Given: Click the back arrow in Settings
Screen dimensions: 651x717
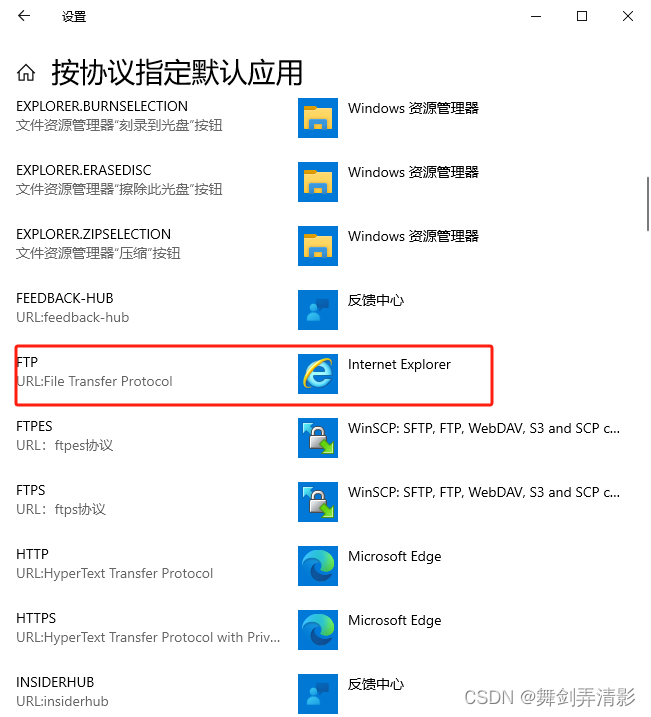Looking at the screenshot, I should pos(24,16).
